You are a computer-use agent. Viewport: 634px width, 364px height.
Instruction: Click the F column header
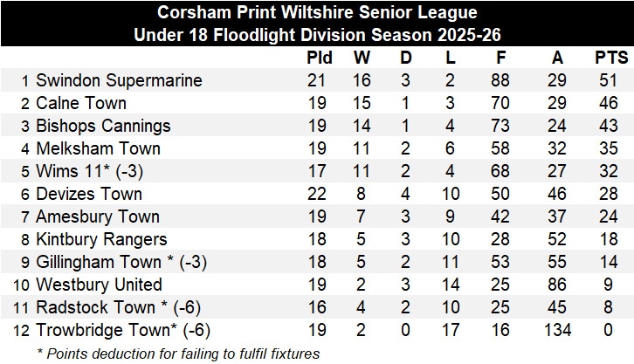(501, 58)
